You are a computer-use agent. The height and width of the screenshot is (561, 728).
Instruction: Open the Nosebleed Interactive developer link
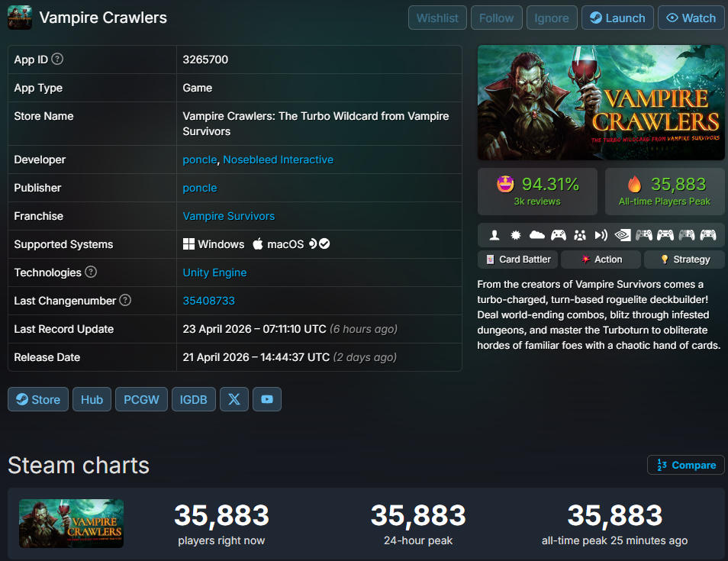tap(278, 160)
